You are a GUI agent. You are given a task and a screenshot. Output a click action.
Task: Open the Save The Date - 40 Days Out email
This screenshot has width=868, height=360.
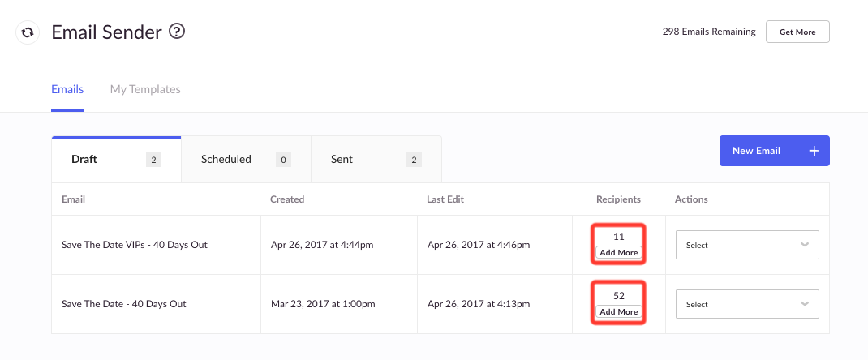124,303
